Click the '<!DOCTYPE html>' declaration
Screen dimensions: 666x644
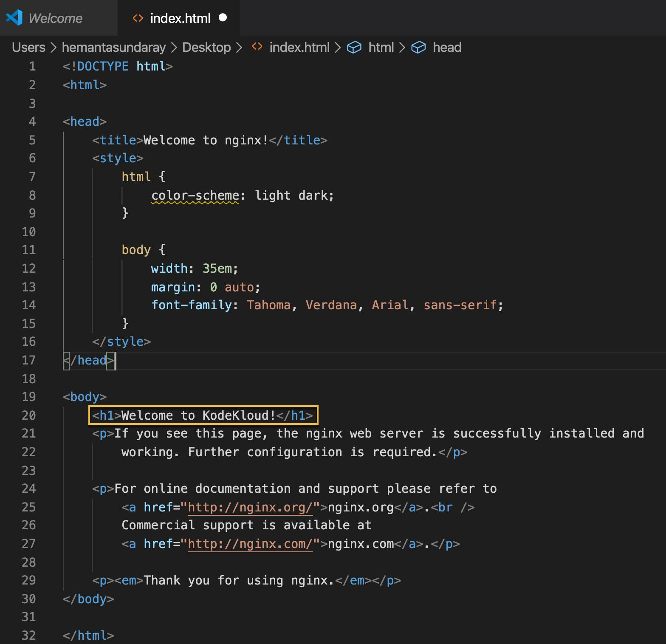tap(118, 66)
